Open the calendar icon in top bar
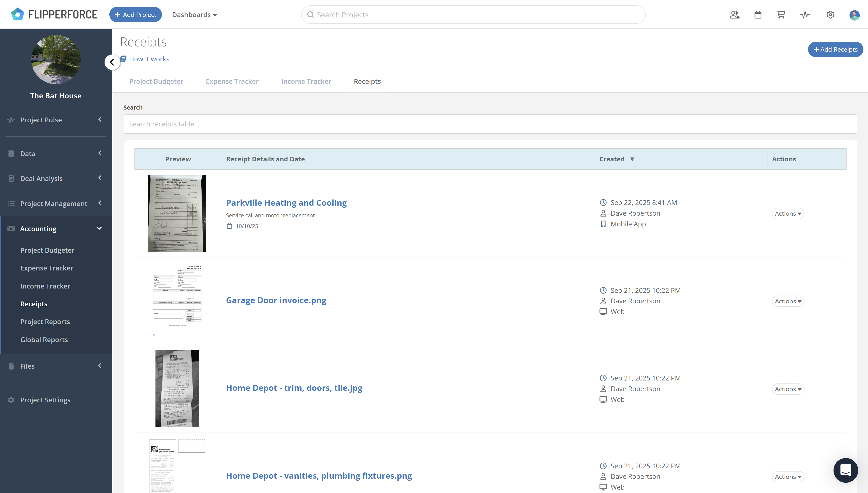The width and height of the screenshot is (868, 493). [758, 15]
